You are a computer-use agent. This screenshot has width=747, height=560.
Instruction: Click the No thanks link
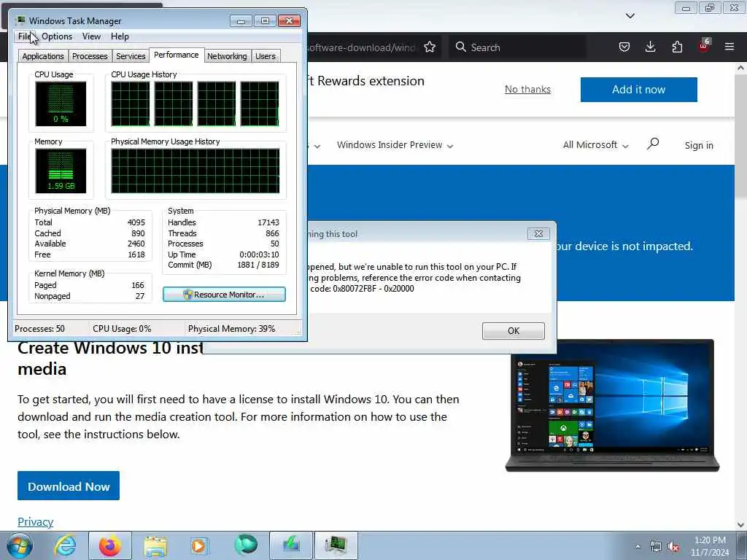click(x=527, y=89)
